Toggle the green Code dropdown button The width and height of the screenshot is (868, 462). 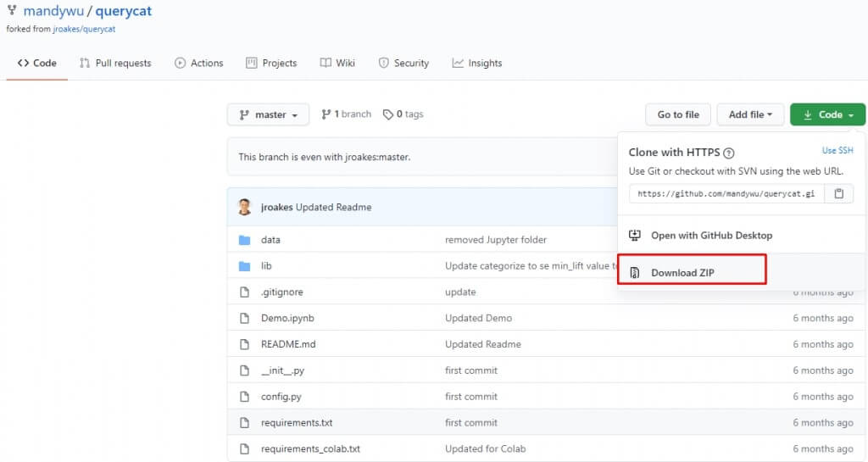[x=827, y=114]
